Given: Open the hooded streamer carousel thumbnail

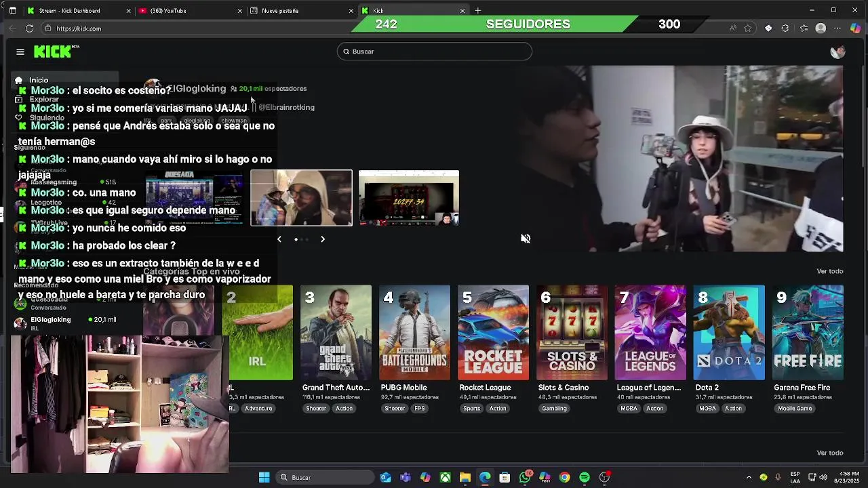Looking at the screenshot, I should (301, 198).
